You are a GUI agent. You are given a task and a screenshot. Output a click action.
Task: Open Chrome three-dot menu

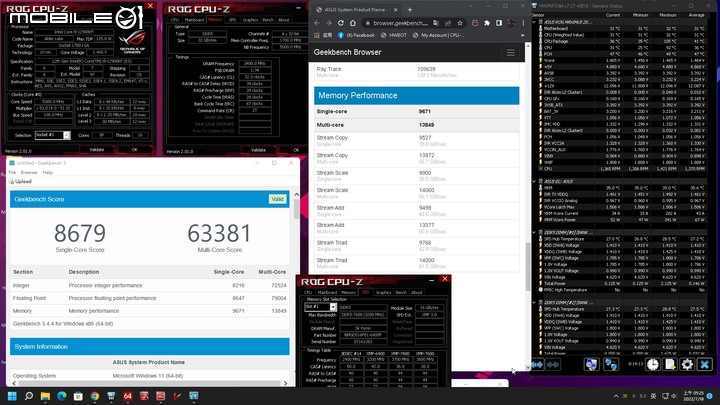pos(523,23)
